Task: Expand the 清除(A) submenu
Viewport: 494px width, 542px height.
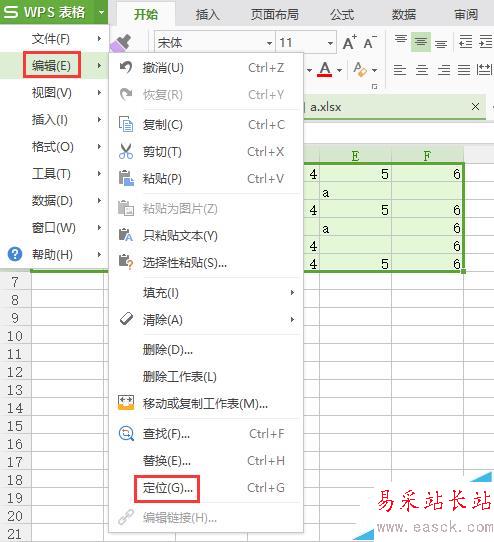Action: [206, 319]
